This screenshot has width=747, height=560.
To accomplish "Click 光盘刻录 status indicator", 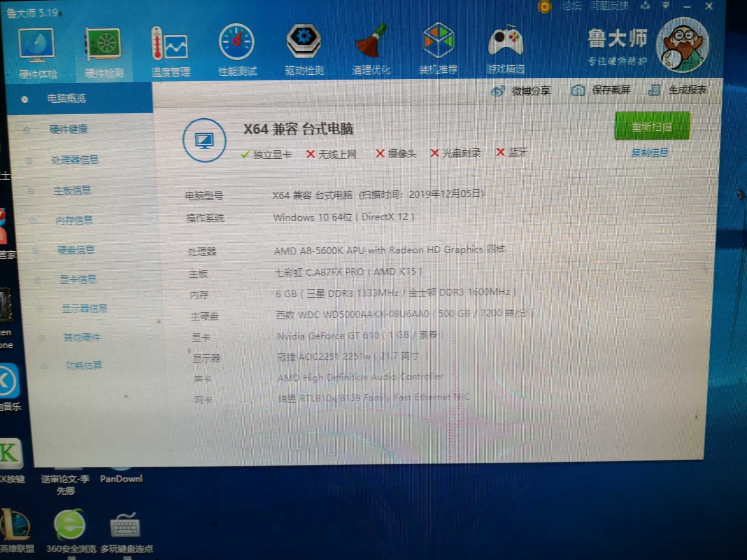I will pyautogui.click(x=455, y=153).
